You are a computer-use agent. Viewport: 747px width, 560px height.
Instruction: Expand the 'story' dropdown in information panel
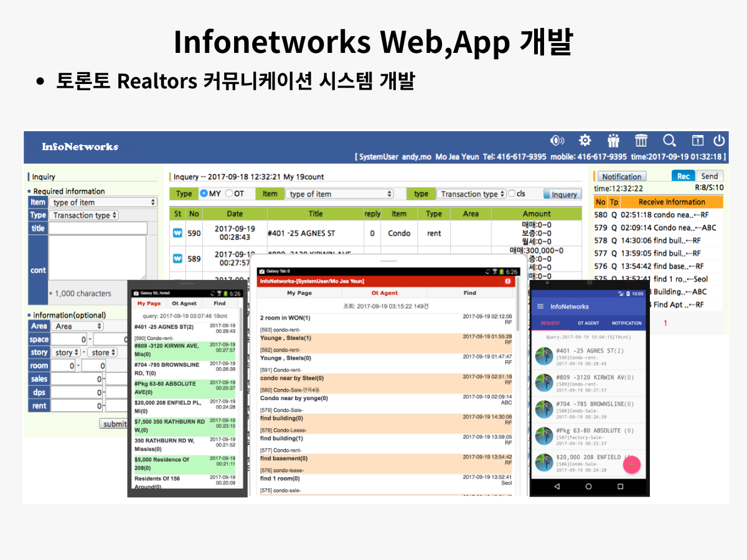(x=66, y=352)
